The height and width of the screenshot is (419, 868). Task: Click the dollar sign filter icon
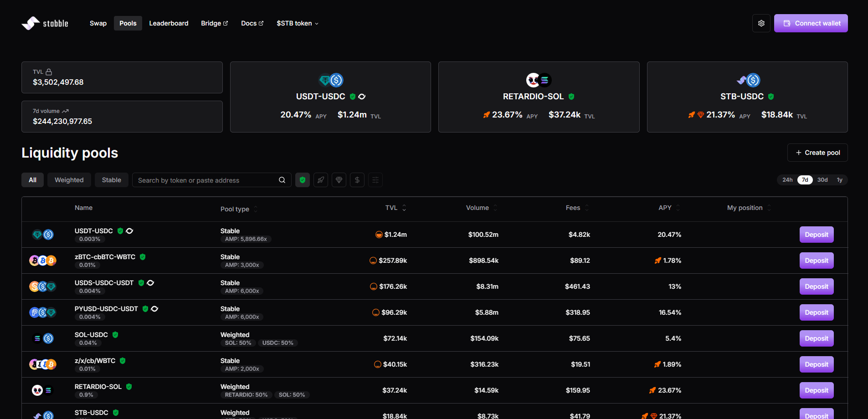[357, 180]
